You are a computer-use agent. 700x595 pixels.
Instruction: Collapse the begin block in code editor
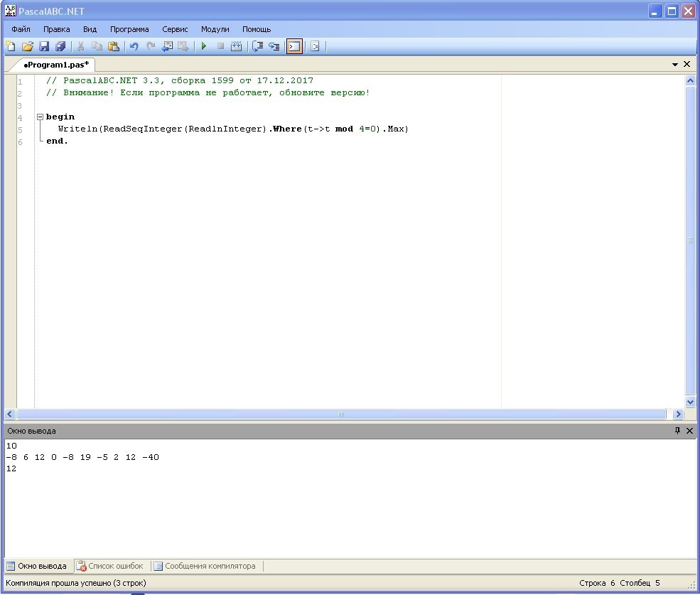(40, 117)
